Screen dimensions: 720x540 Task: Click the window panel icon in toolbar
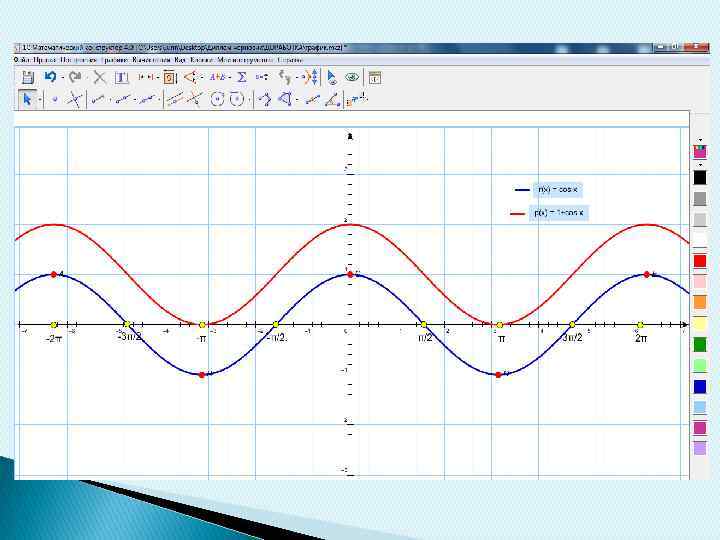(x=375, y=77)
